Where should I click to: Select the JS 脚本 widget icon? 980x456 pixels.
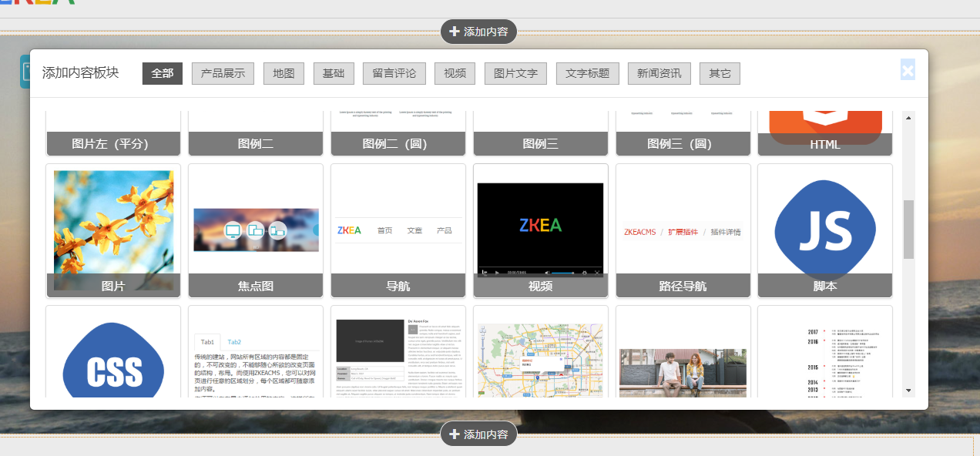pyautogui.click(x=825, y=230)
